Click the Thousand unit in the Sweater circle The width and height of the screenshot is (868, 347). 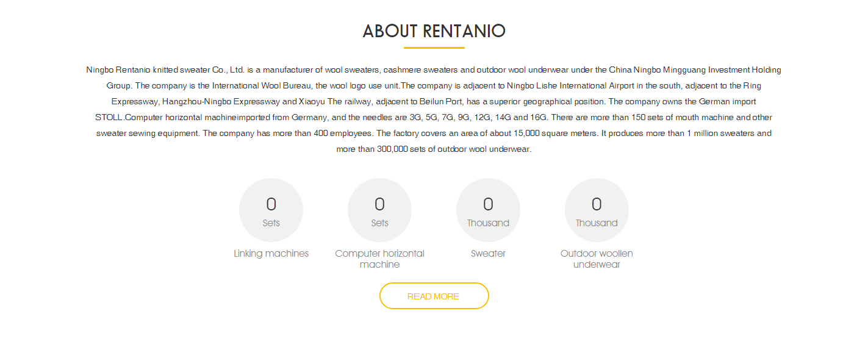[488, 223]
